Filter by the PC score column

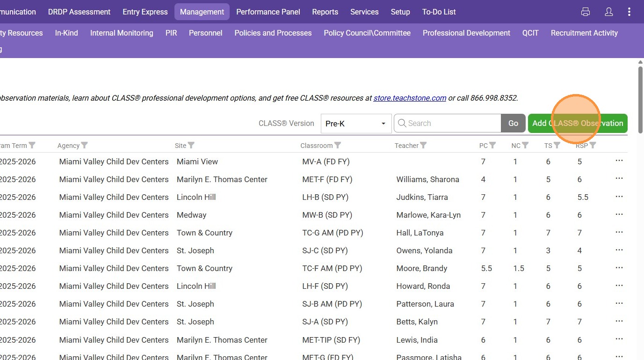[x=492, y=146]
